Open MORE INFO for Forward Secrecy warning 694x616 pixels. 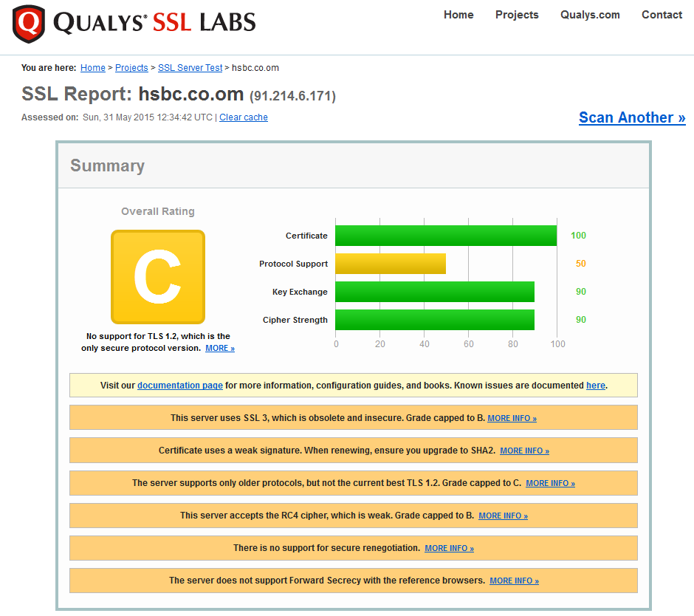[x=515, y=581]
